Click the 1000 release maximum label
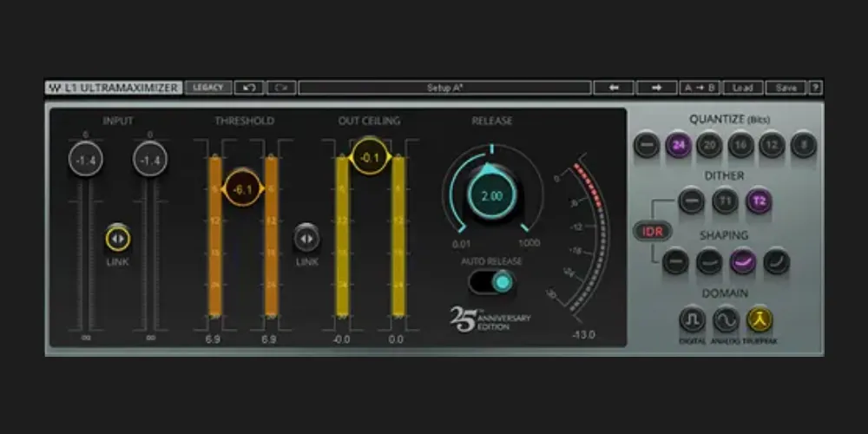 [529, 243]
